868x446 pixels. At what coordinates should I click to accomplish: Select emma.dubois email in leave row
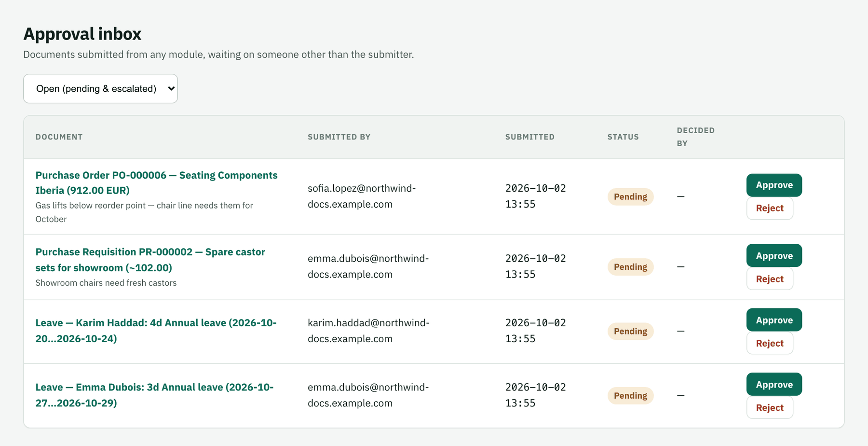[368, 395]
